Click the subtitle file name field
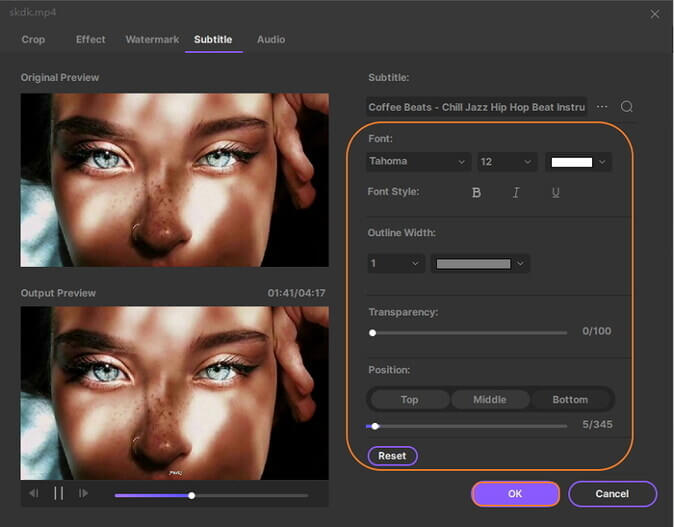674x527 pixels. pos(476,107)
